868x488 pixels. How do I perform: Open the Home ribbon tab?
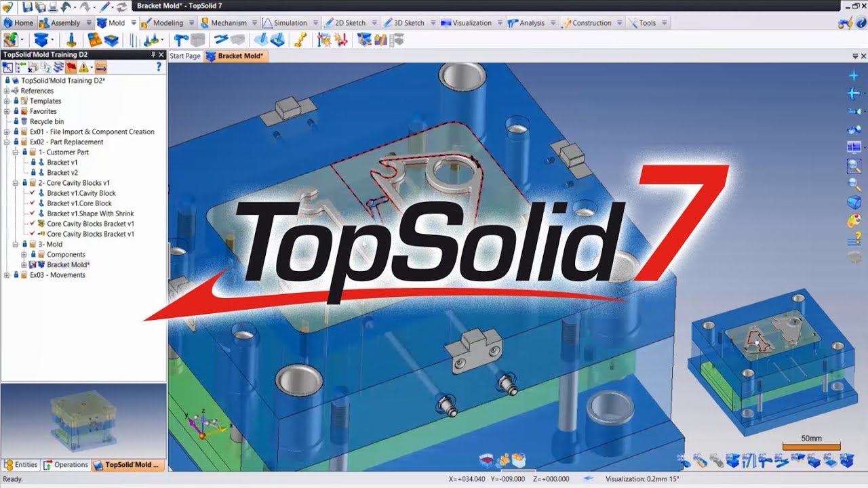(x=18, y=23)
